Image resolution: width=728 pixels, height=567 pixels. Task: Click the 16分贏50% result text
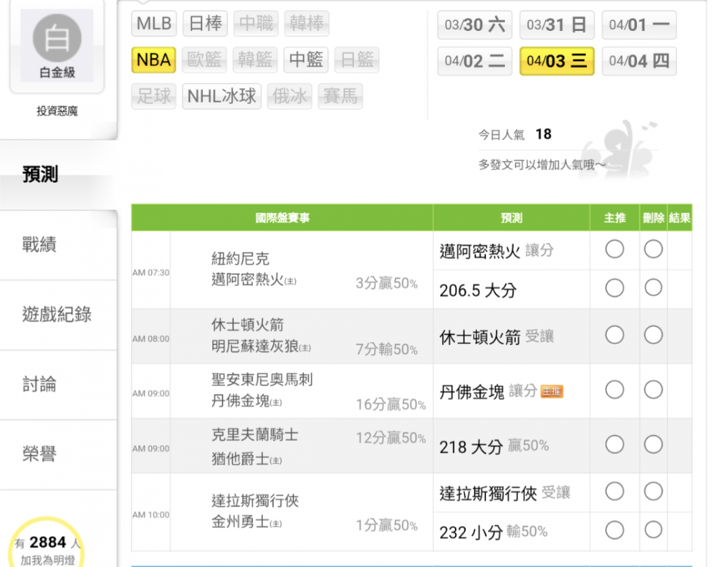390,405
